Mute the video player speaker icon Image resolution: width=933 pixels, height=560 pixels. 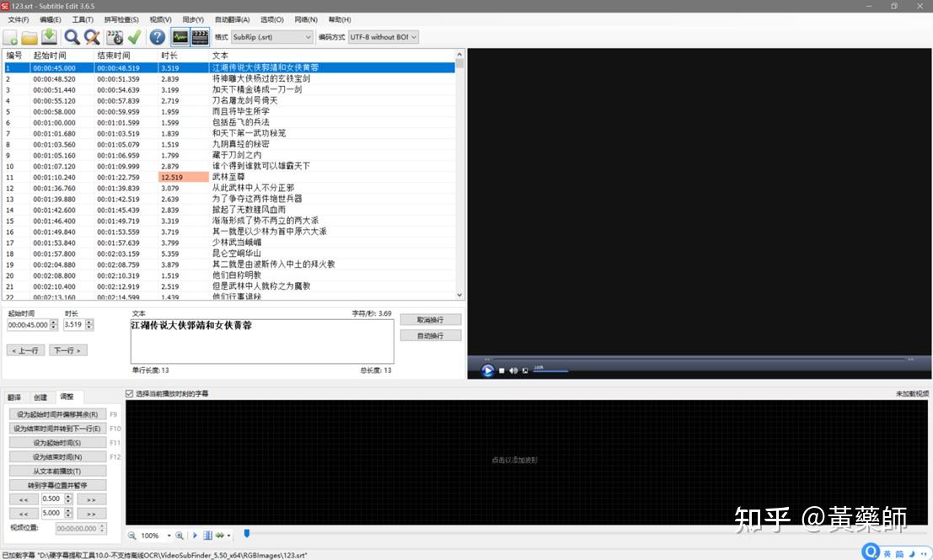[x=513, y=371]
